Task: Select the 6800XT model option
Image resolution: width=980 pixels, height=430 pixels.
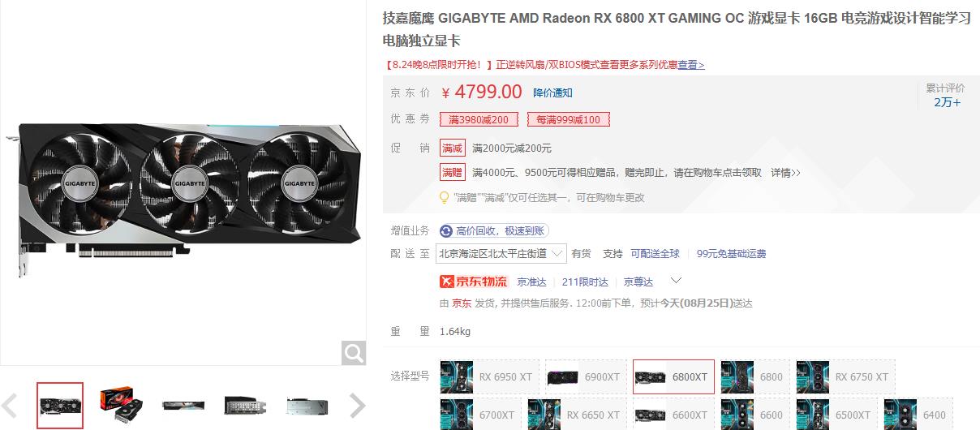Action: pyautogui.click(x=673, y=376)
